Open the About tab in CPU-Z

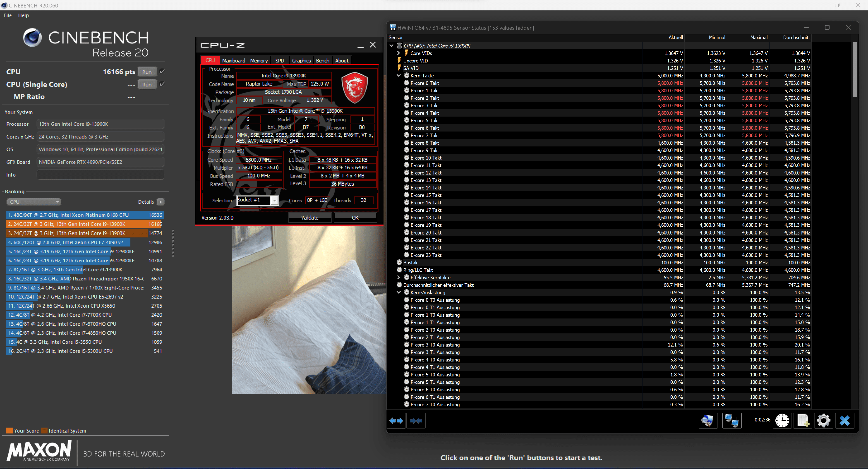342,60
